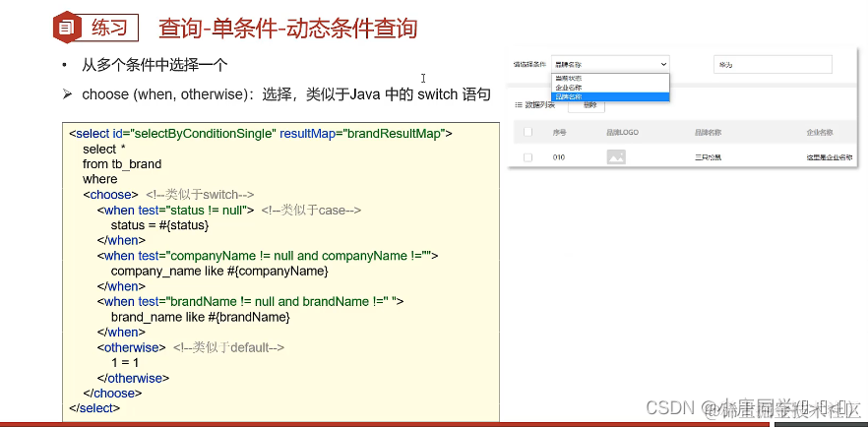Click the 序号 column header

point(559,132)
